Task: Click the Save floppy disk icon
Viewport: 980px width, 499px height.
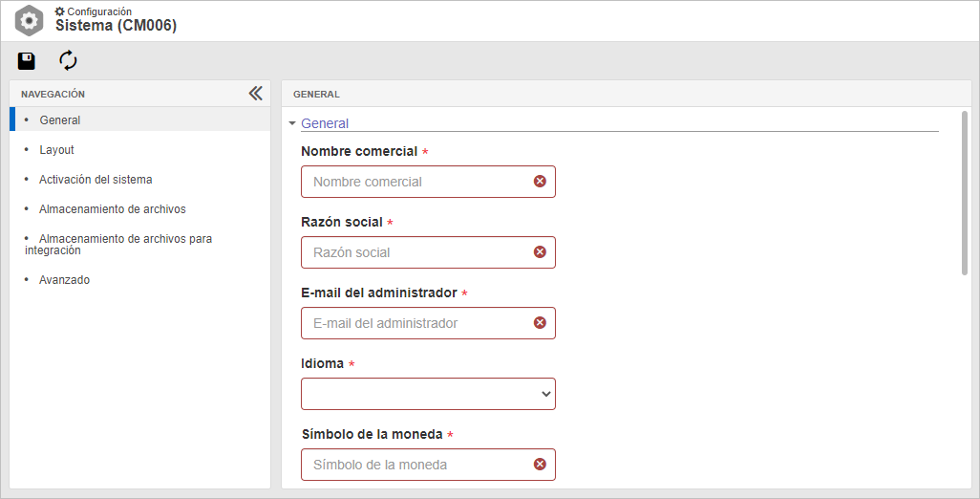Action: (x=27, y=60)
